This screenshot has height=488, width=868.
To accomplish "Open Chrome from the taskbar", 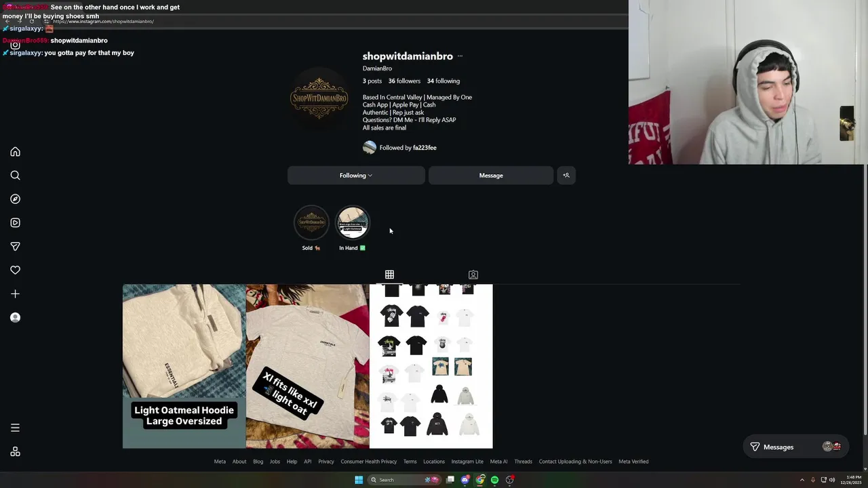I will (x=480, y=480).
